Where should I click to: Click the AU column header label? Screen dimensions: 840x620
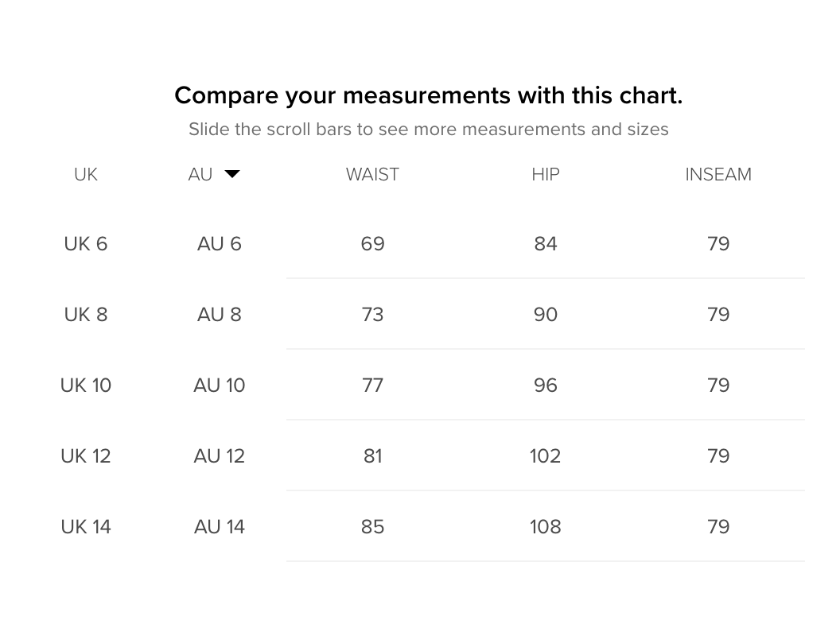pos(200,175)
